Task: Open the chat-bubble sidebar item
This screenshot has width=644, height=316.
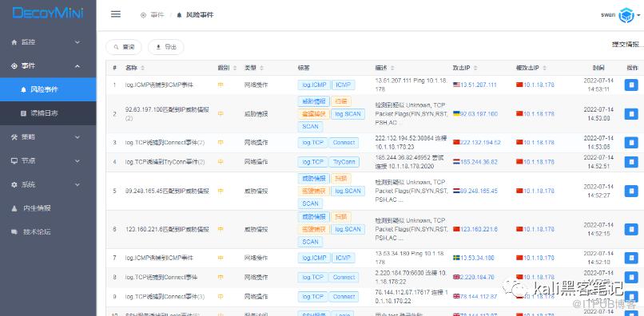Action: click(x=48, y=232)
